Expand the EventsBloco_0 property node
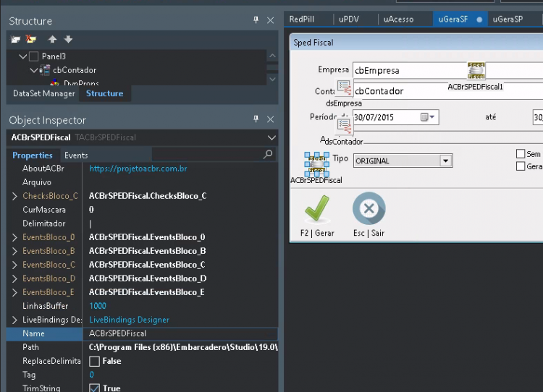 pyautogui.click(x=14, y=237)
